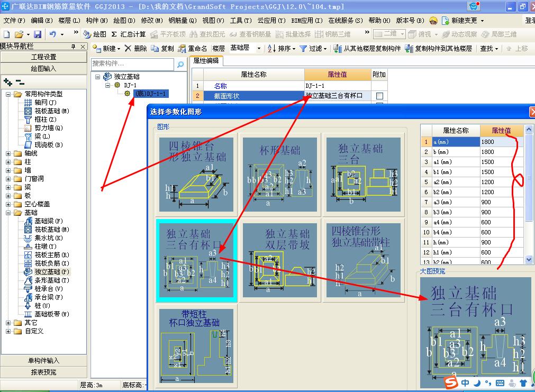The image size is (535, 392).
Task: Click the 删除 delete button
Action: pos(136,49)
